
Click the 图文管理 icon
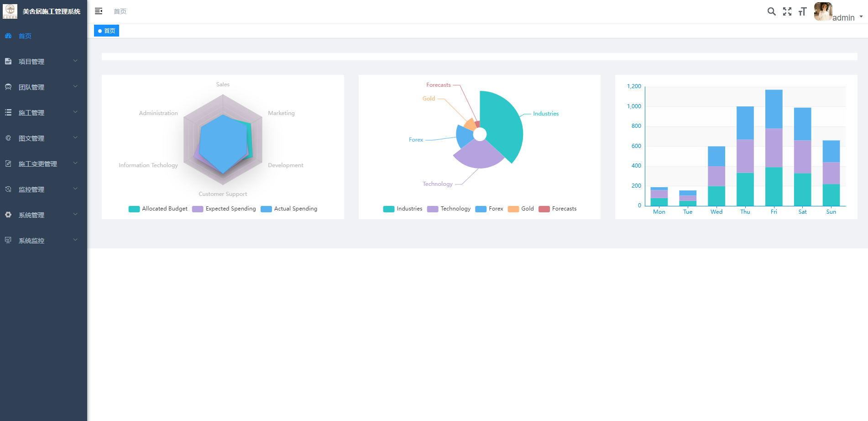(x=8, y=138)
